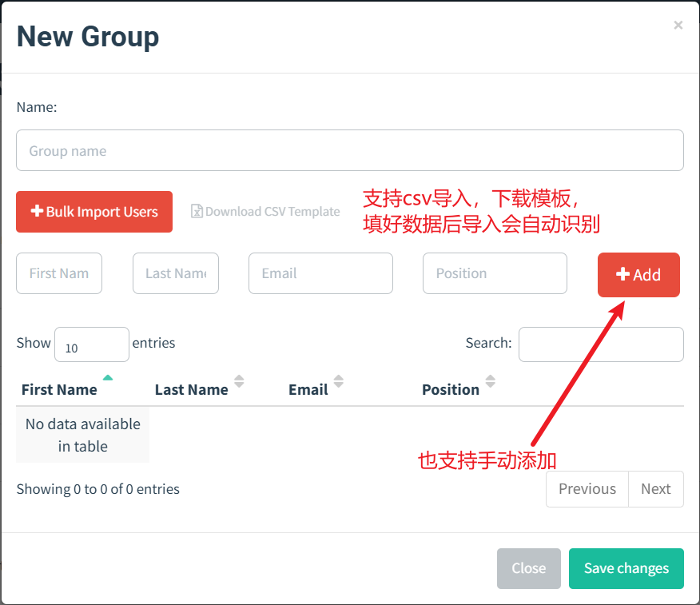
Task: Focus the Group name input field
Action: click(x=349, y=150)
